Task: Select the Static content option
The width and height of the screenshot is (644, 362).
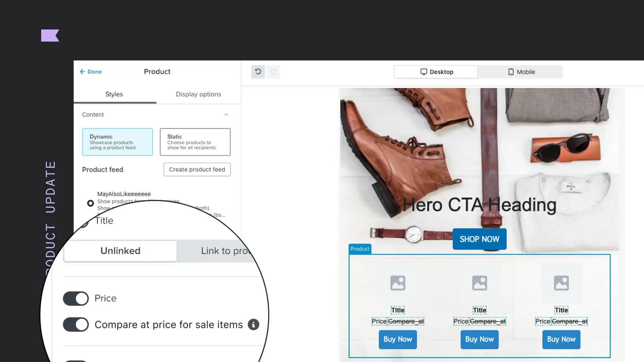Action: click(195, 142)
